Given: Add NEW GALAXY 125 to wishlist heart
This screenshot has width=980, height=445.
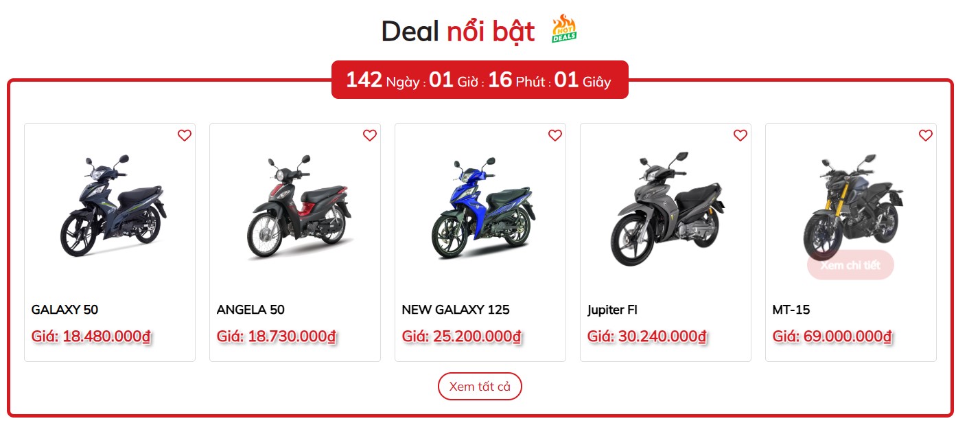Looking at the screenshot, I should (555, 135).
